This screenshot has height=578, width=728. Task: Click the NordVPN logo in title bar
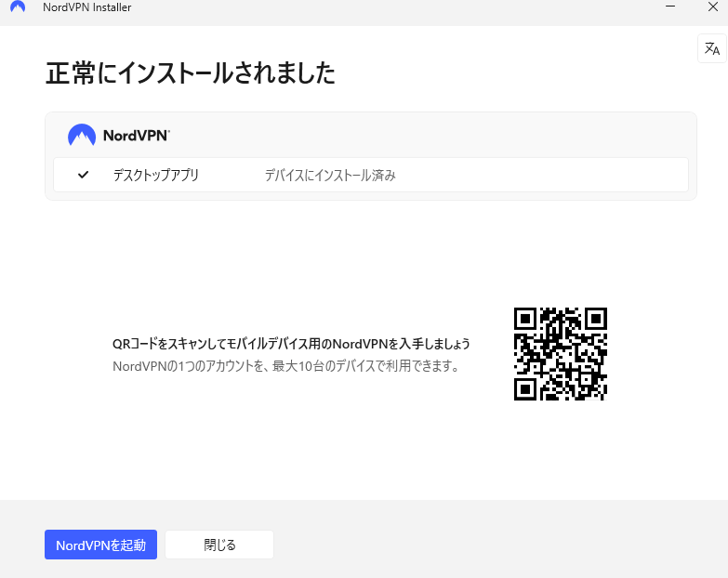[x=18, y=7]
